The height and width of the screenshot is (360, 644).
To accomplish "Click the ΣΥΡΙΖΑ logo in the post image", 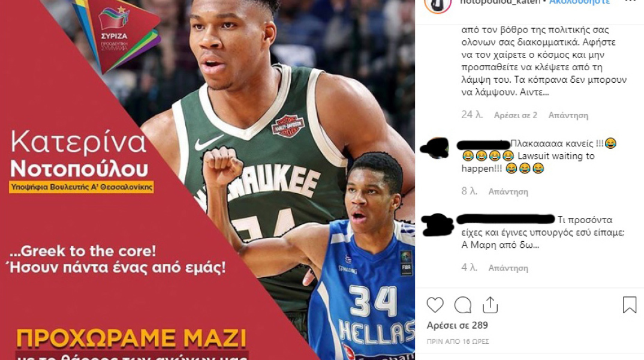I will (116, 33).
